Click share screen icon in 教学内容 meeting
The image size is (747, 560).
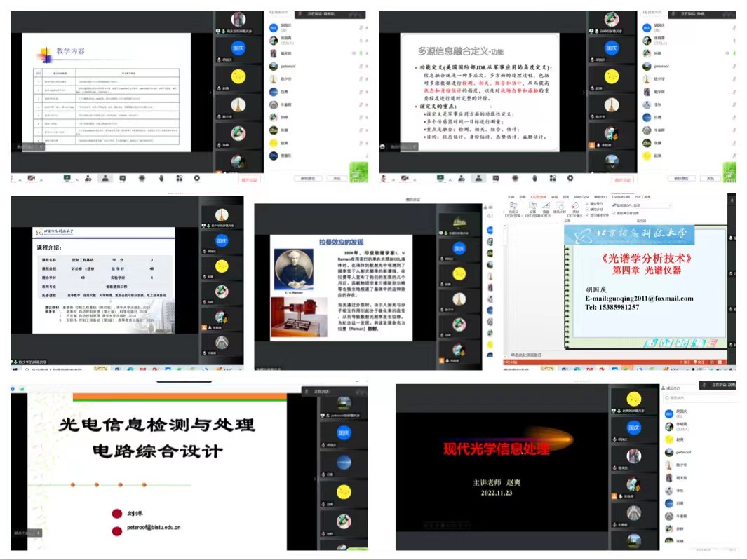[67, 178]
